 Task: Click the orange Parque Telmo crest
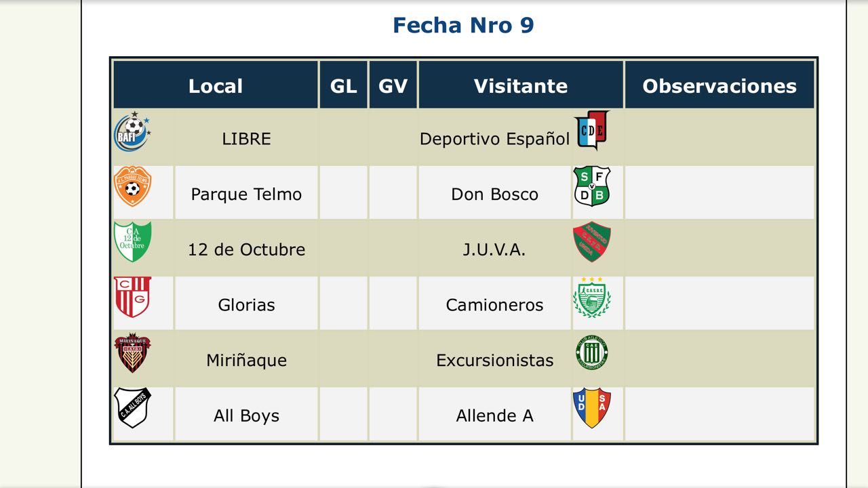[132, 186]
